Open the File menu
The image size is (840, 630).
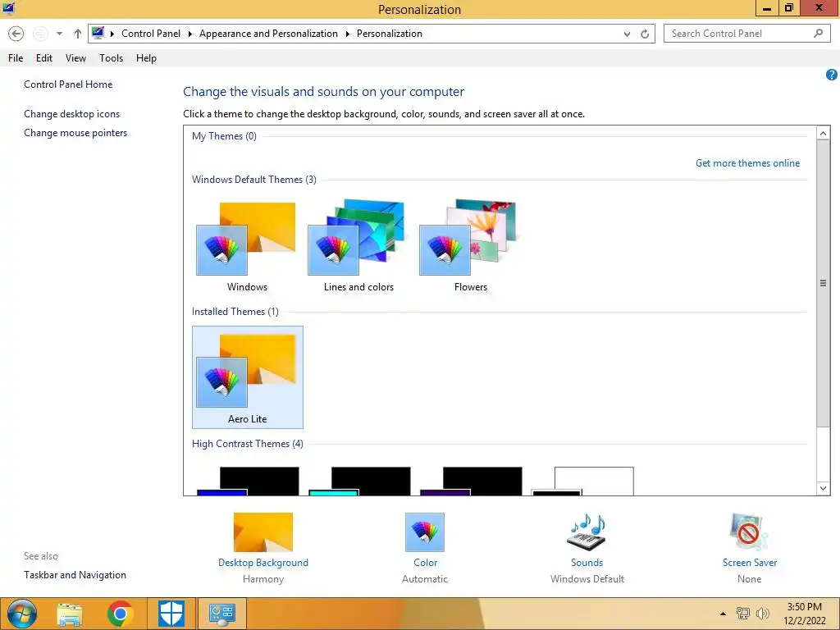[x=16, y=58]
